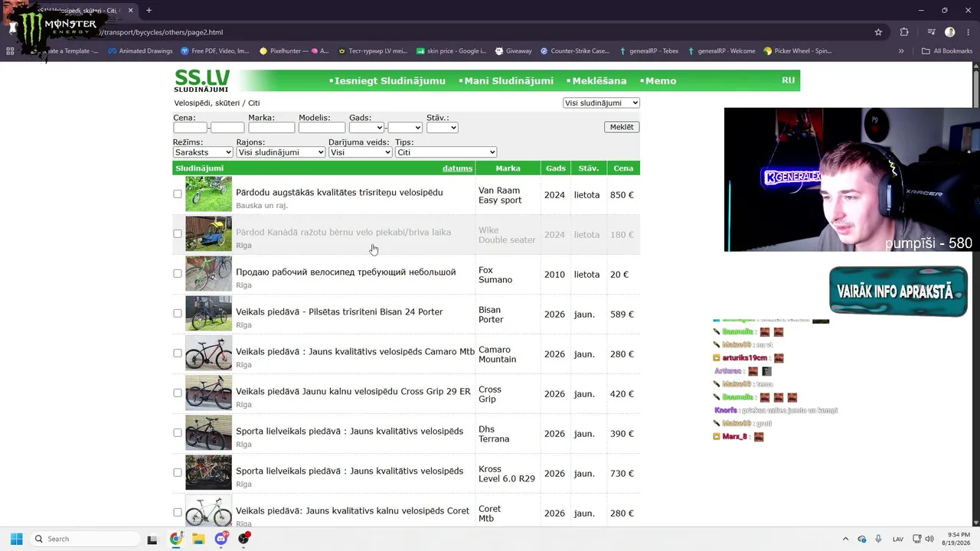980x551 pixels.
Task: Open the generalRP - Tebex bookmark
Action: click(x=649, y=51)
